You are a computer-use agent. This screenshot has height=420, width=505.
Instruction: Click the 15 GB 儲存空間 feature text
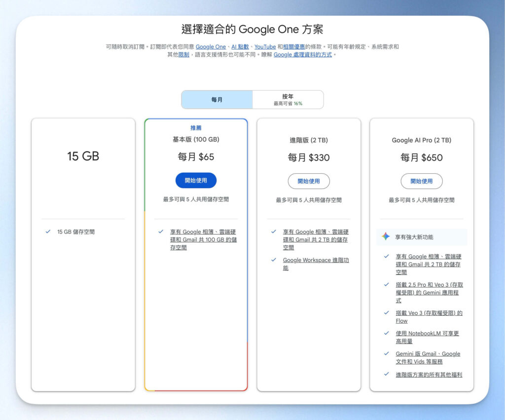pyautogui.click(x=76, y=232)
